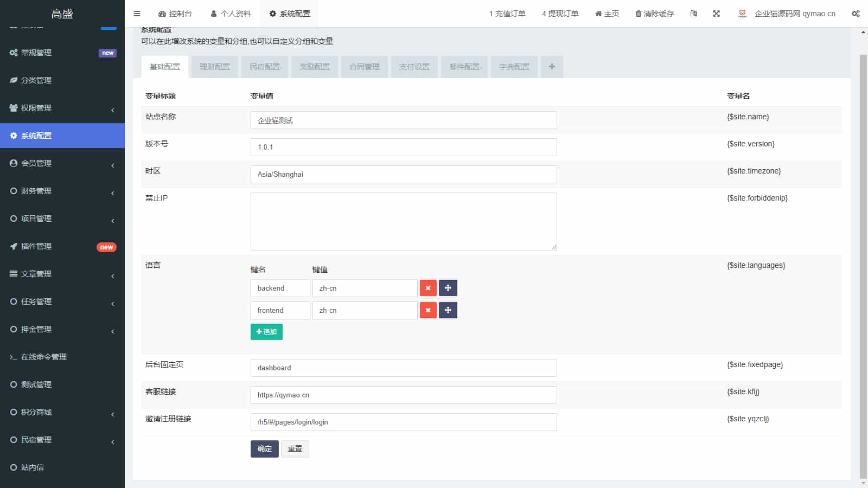Expand the 权限管理 sidebar menu

62,108
